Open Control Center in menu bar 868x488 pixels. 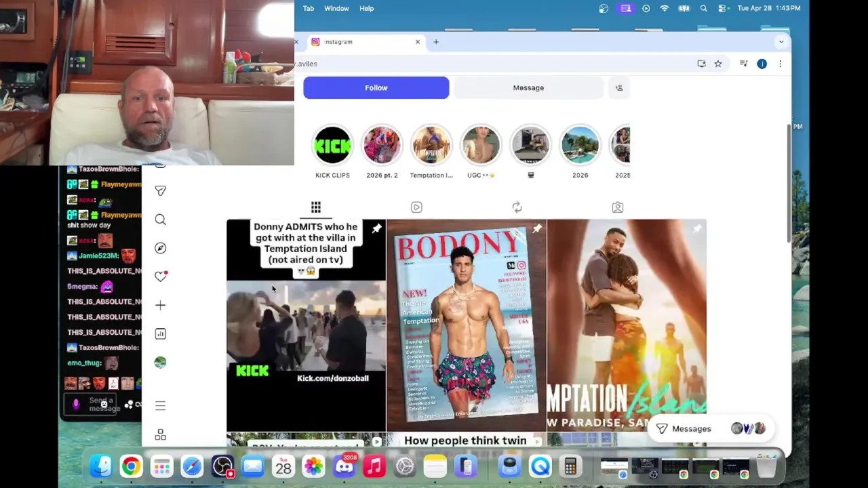[723, 8]
